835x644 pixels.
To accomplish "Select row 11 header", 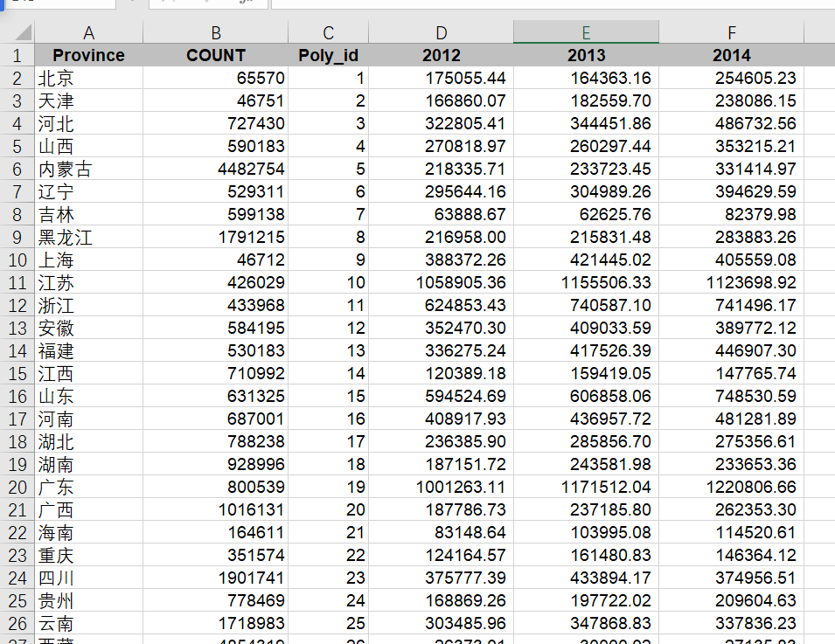I will click(17, 282).
